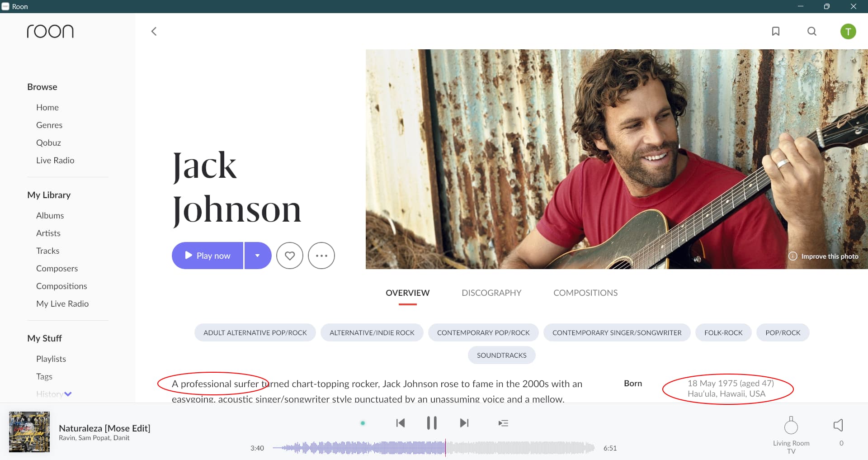
Task: Minimize the Roon window
Action: click(801, 6)
